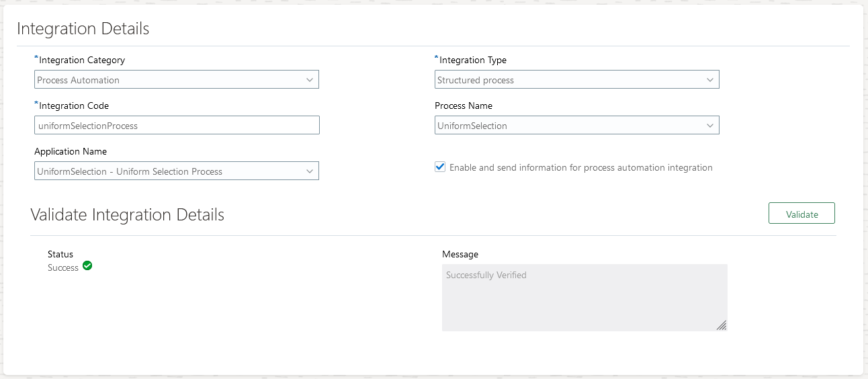Screen dimensions: 868x379
Task: Select the Process Automation category value
Action: point(79,80)
